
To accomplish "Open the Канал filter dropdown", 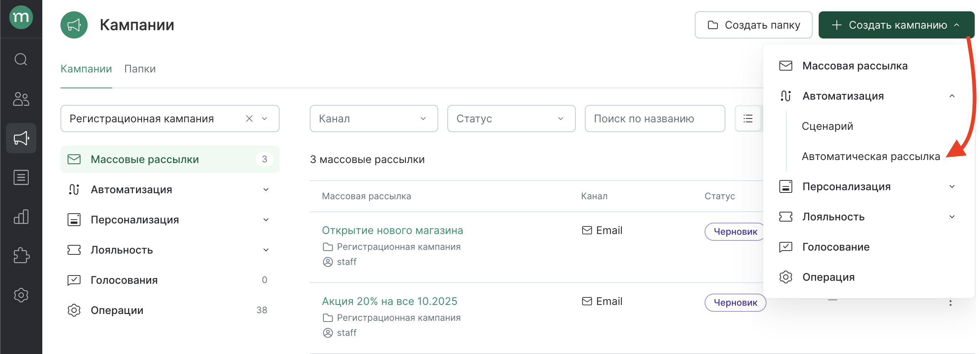I will pos(373,119).
